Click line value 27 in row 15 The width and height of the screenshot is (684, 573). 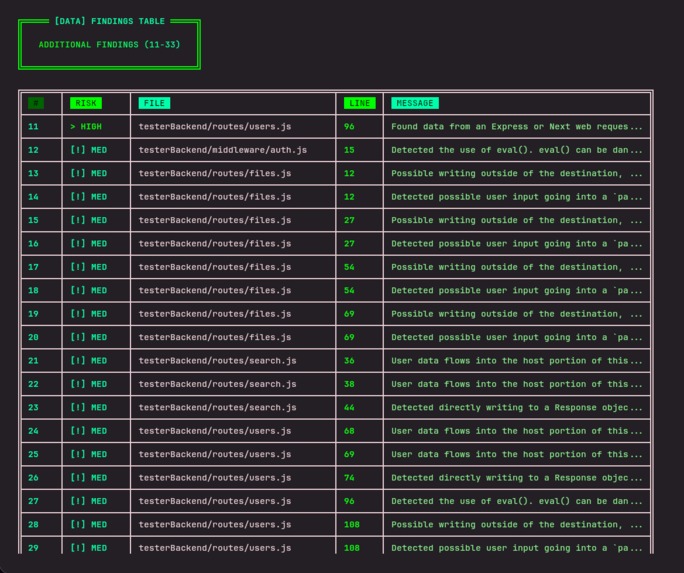[x=349, y=220]
